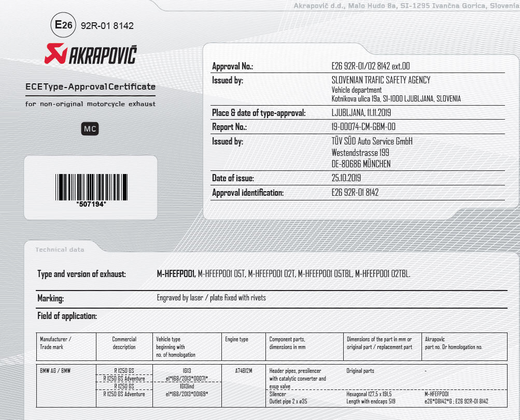Click the 'Approval identification:' label
Screen dimensions: 520x420
tap(248, 193)
